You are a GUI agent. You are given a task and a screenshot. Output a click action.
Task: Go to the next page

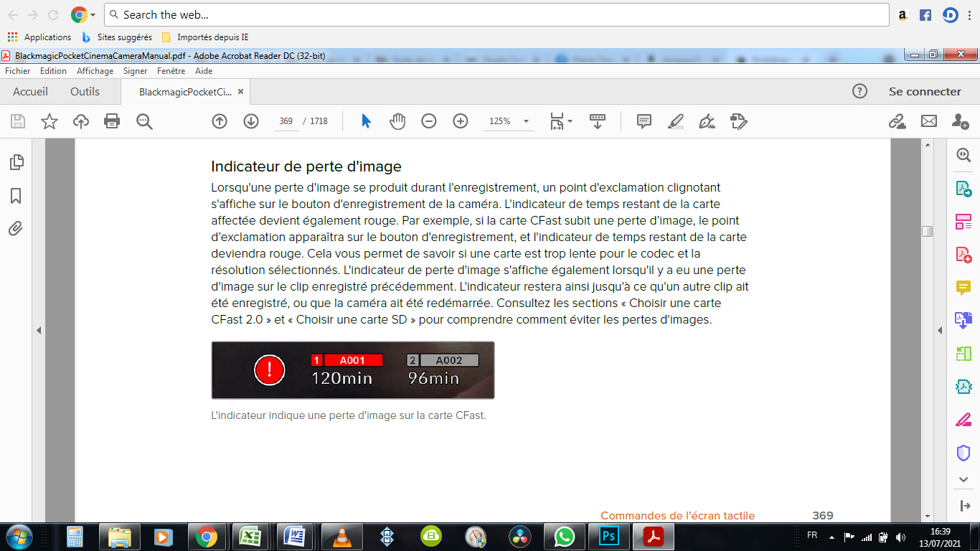tap(251, 121)
